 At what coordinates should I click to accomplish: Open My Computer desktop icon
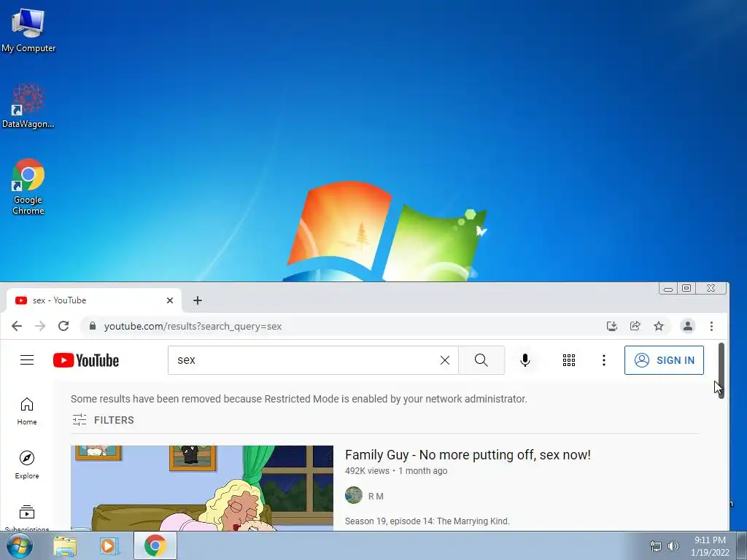(28, 31)
